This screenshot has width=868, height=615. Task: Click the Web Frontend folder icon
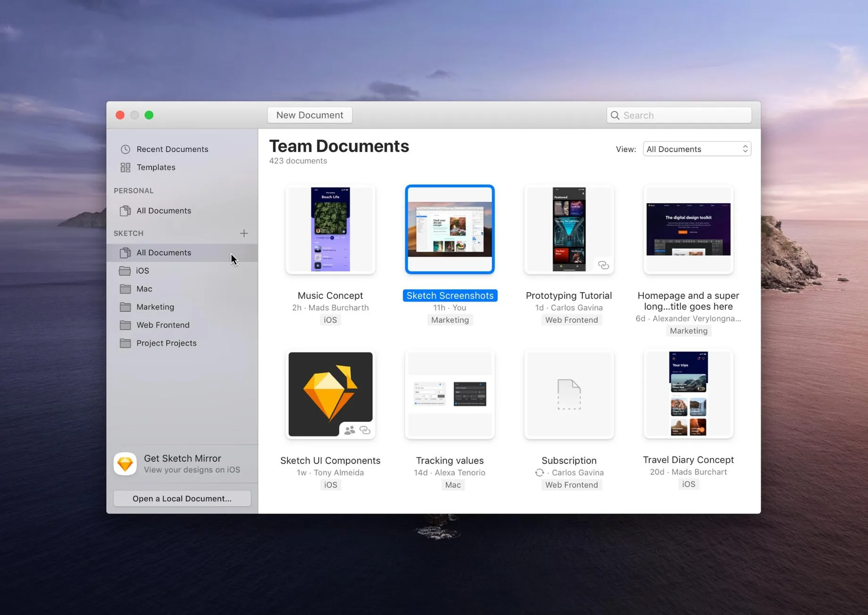pos(125,325)
